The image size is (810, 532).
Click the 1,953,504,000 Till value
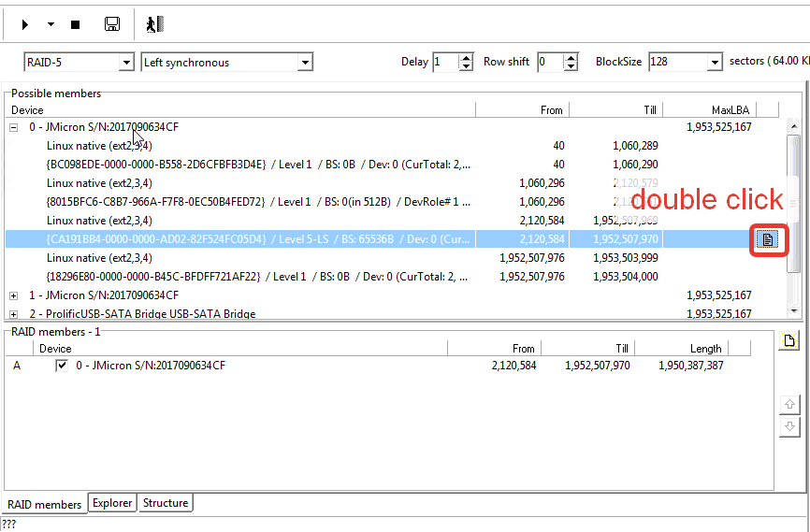click(x=625, y=277)
